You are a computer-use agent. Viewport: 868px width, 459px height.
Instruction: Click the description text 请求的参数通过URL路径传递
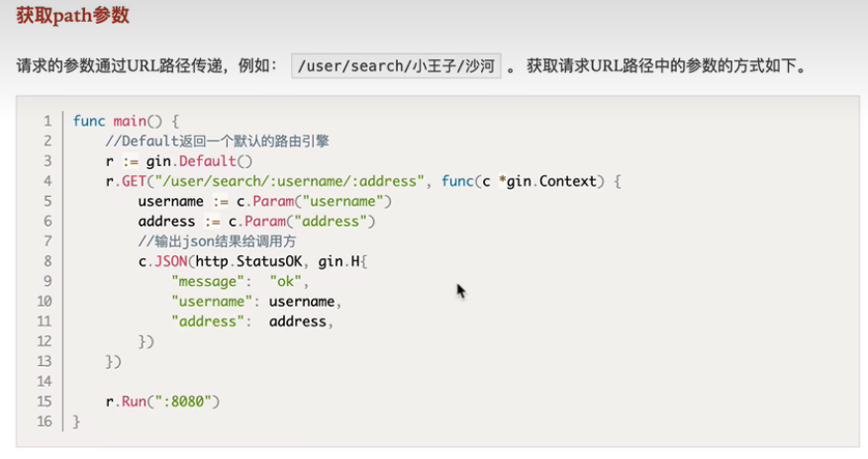coord(120,66)
